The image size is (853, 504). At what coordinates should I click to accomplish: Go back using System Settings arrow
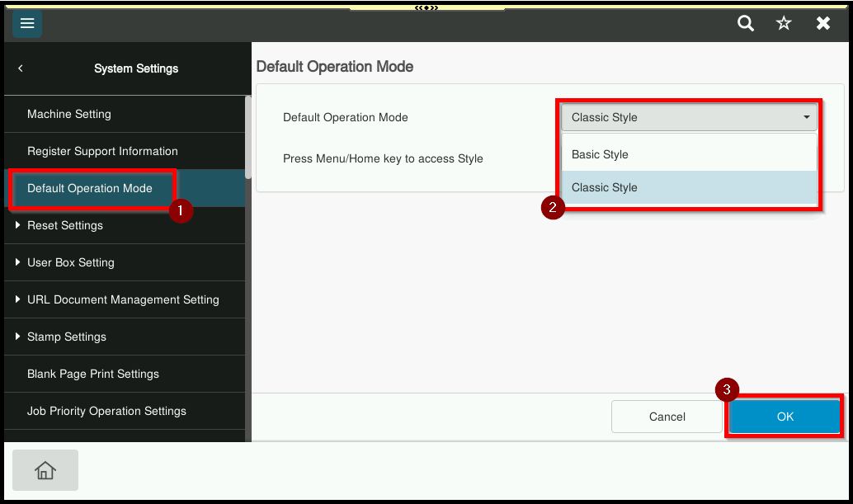(x=21, y=68)
